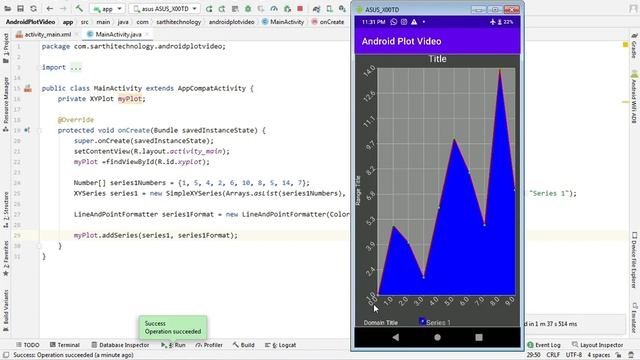Open the Layout Inspector panel
Viewport: 640px width, 360px height.
click(x=598, y=345)
